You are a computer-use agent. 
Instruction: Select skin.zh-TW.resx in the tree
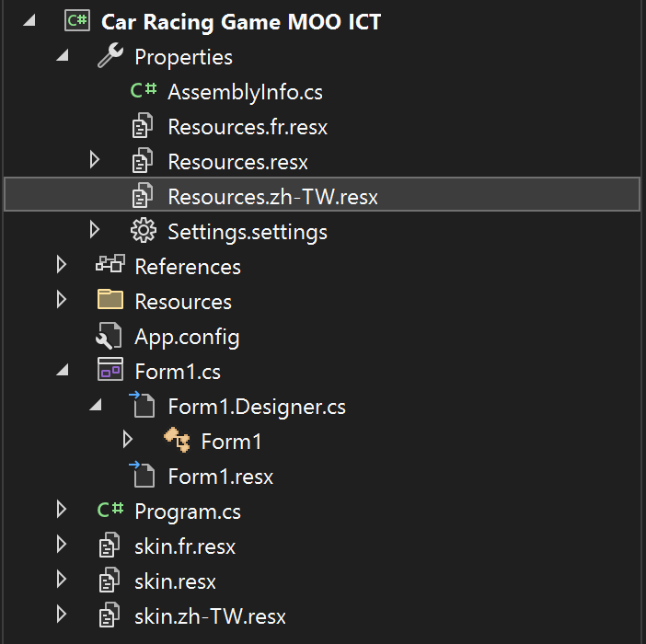pyautogui.click(x=210, y=615)
